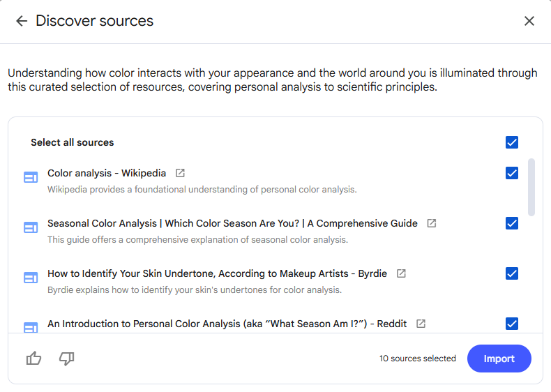551x392 pixels.
Task: Untick the Byrdie Skin Undertone source checkbox
Action: tap(512, 273)
